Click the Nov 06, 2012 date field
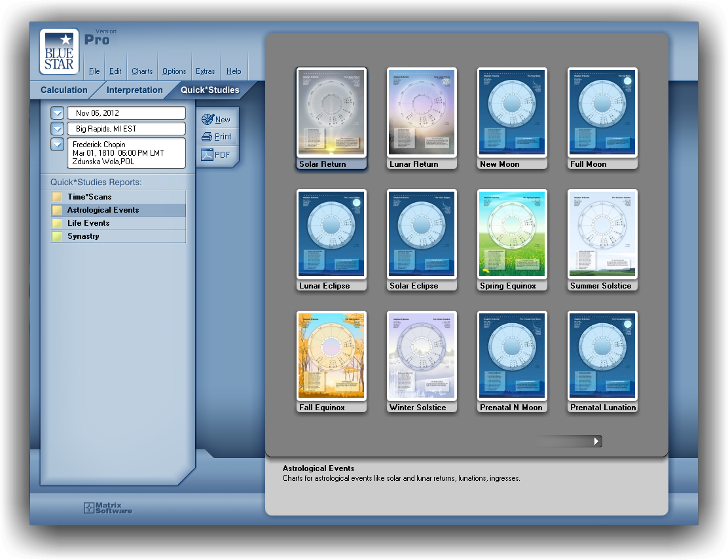Image resolution: width=728 pixels, height=560 pixels. pos(126,113)
